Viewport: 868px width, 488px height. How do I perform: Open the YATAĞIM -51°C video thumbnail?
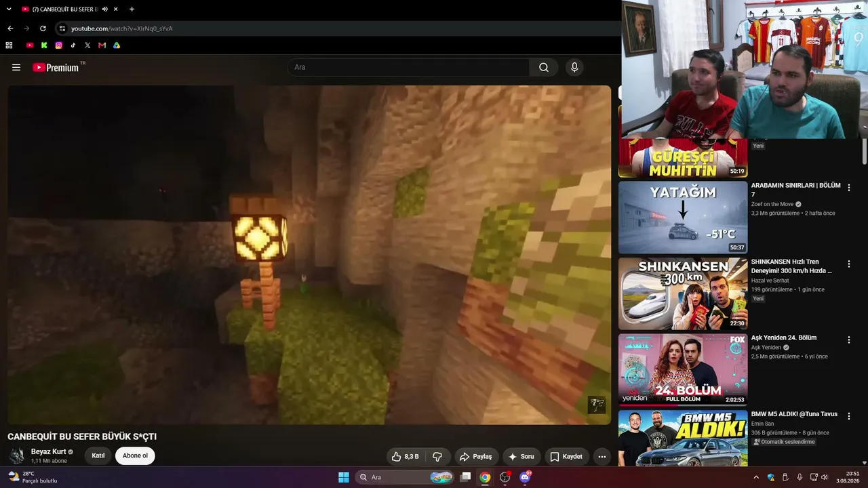pos(683,218)
